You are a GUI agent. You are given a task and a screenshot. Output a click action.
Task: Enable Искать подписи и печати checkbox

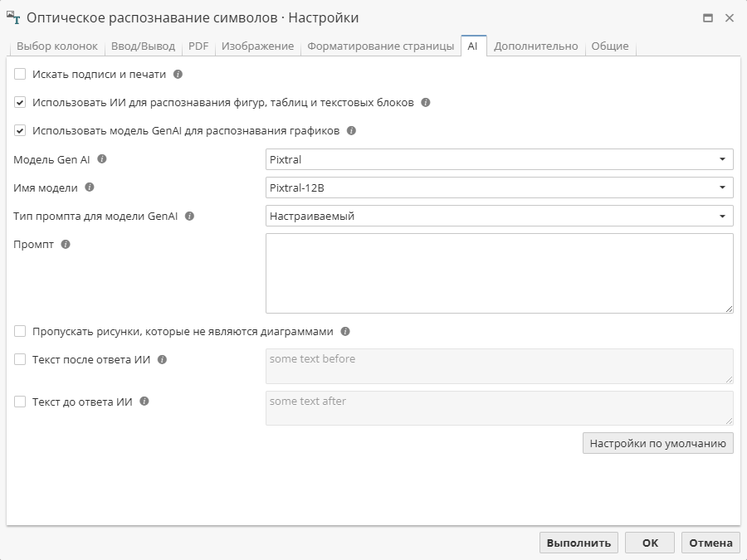(x=20, y=74)
